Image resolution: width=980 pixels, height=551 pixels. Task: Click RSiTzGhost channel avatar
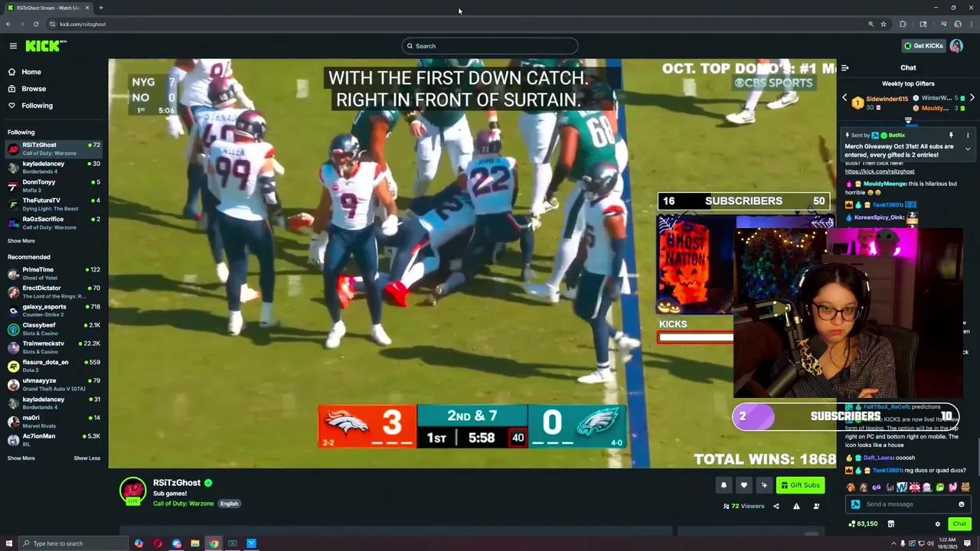(x=132, y=491)
